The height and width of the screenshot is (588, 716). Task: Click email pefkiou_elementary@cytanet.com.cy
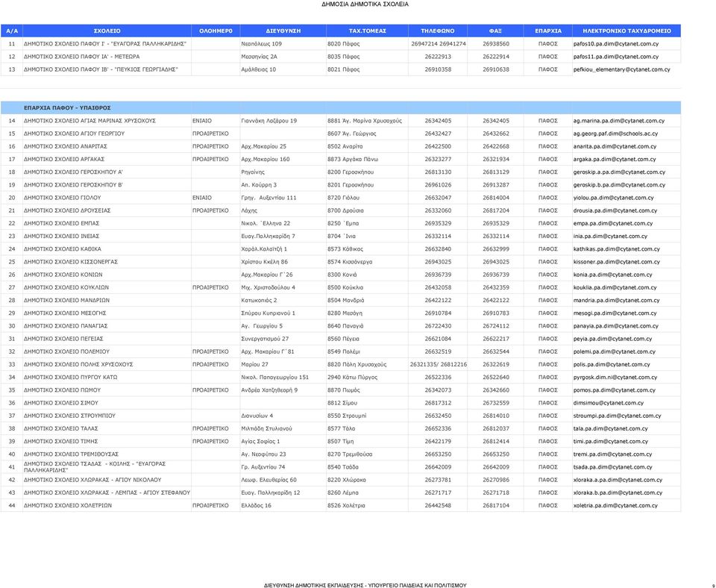(x=621, y=69)
